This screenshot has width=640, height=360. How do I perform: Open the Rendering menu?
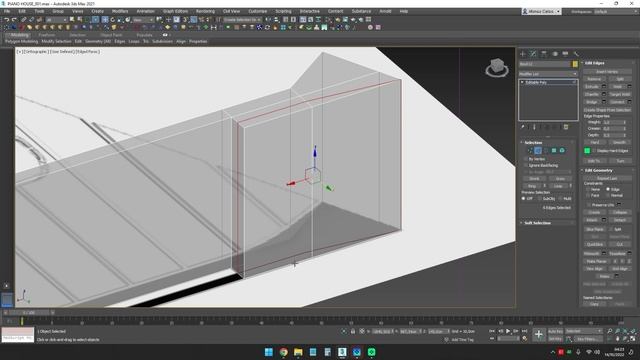click(205, 11)
